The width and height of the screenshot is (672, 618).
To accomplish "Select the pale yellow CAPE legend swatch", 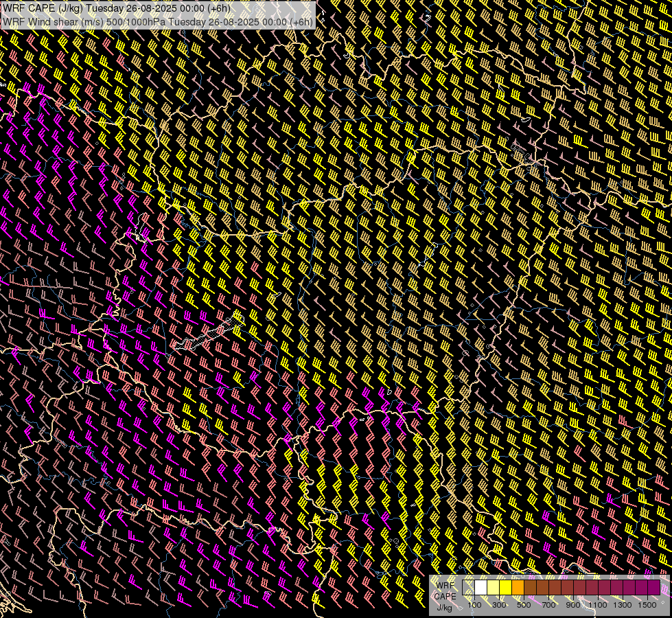I will pos(494,587).
